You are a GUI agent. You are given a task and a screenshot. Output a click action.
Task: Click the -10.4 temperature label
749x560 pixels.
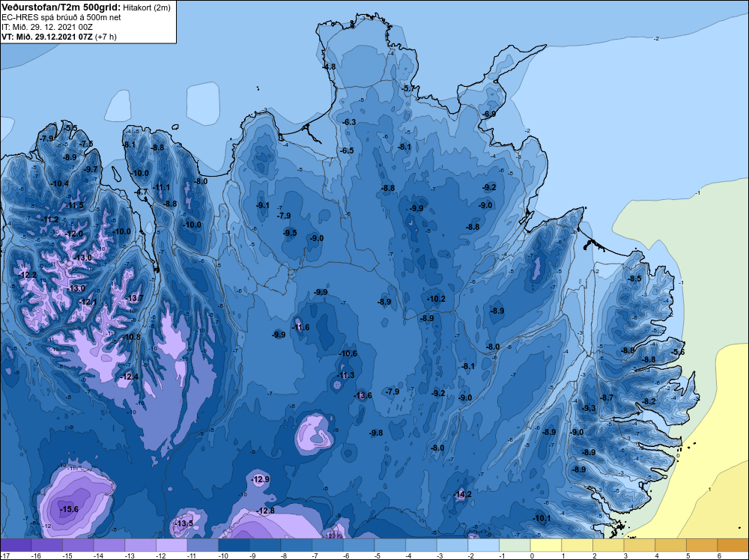59,184
